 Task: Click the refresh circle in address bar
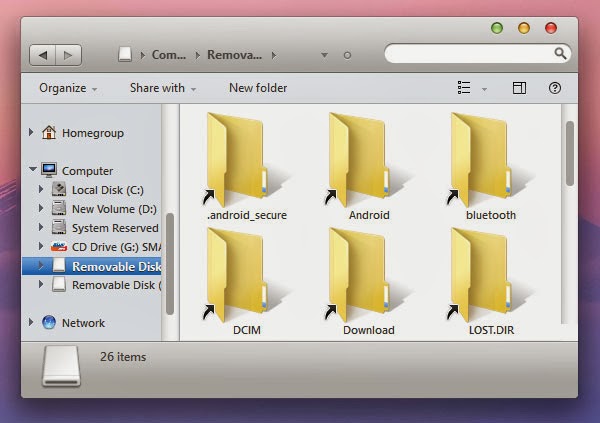click(x=347, y=56)
